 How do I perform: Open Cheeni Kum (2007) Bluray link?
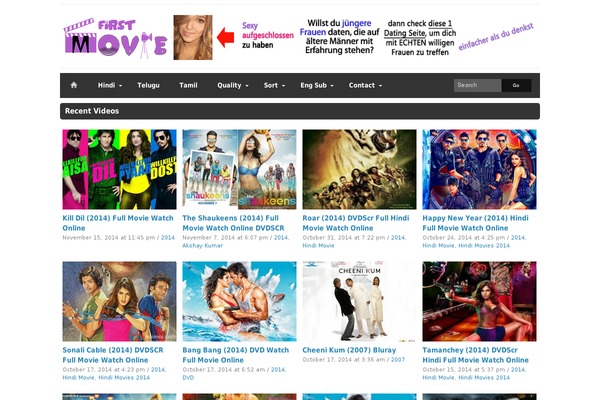[x=349, y=350]
